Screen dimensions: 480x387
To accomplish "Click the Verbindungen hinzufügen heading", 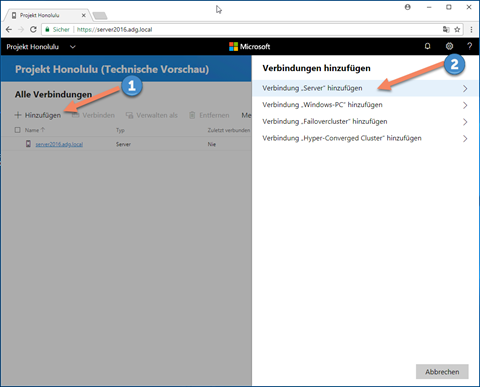I will click(316, 68).
